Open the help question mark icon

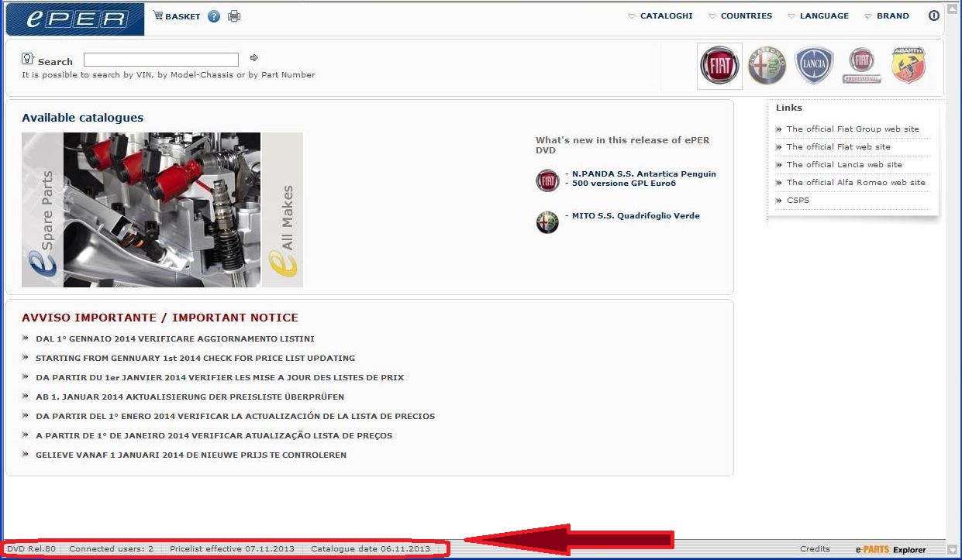(x=214, y=16)
